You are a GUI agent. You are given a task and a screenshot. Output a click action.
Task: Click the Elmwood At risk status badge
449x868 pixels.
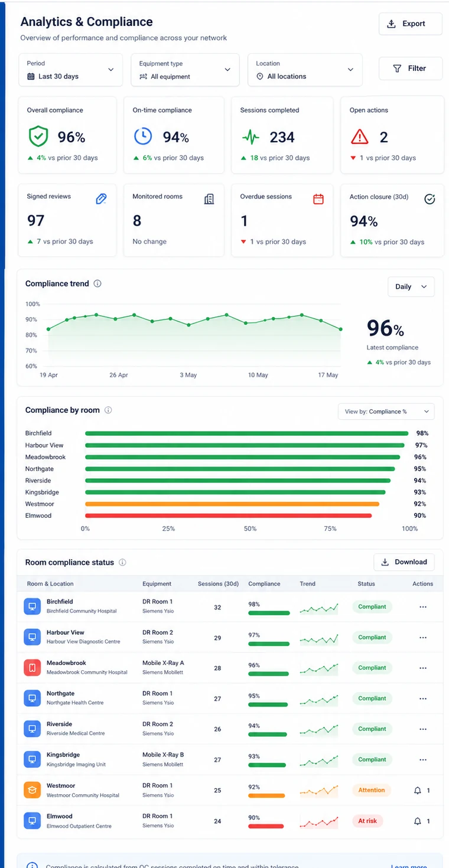(x=368, y=821)
